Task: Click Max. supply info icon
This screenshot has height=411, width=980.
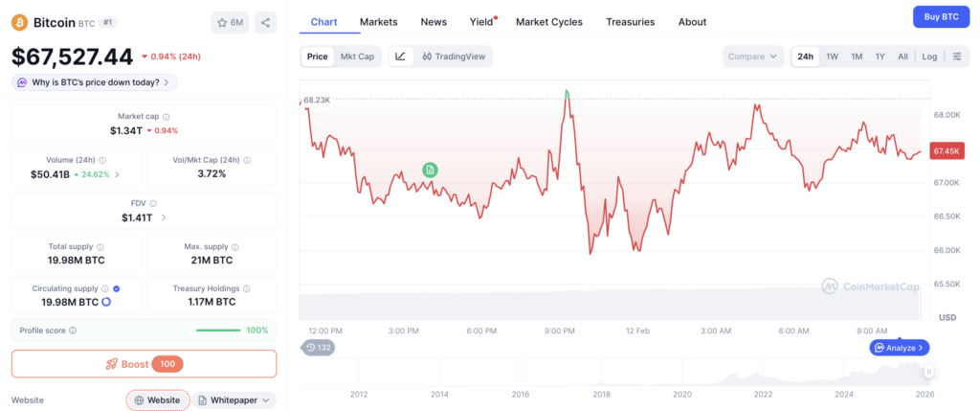Action: (x=235, y=247)
